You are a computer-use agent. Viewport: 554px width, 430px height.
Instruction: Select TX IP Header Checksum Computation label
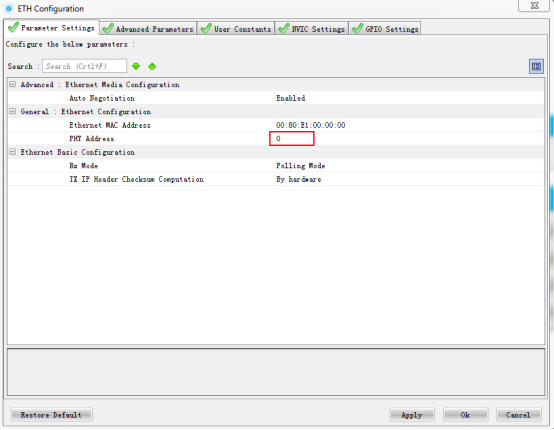click(x=136, y=179)
